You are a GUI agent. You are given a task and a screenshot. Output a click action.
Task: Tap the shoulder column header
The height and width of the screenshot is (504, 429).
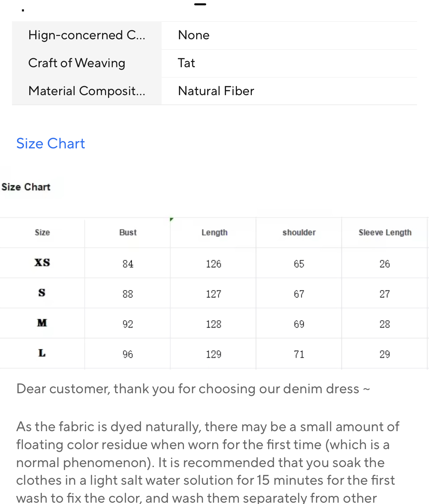click(x=299, y=233)
